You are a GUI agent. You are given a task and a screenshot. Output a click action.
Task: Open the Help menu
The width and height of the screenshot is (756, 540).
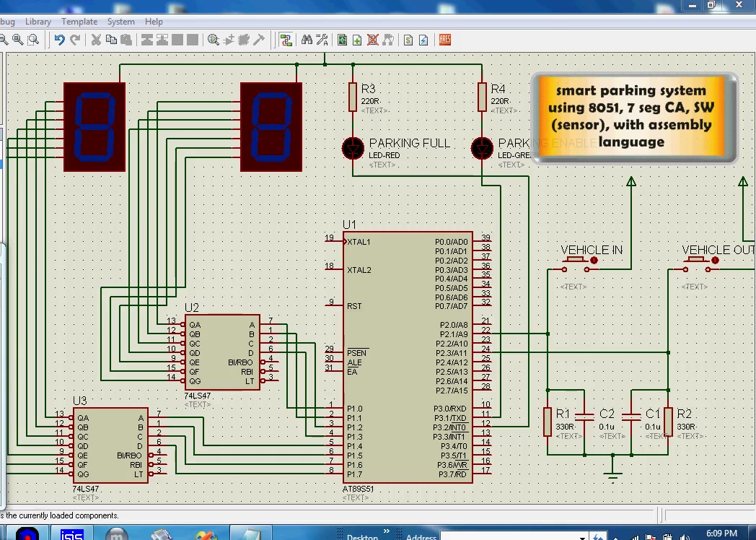[x=154, y=22]
